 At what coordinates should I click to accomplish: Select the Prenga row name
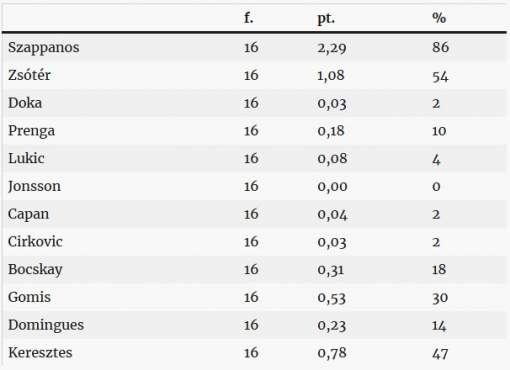(x=32, y=131)
